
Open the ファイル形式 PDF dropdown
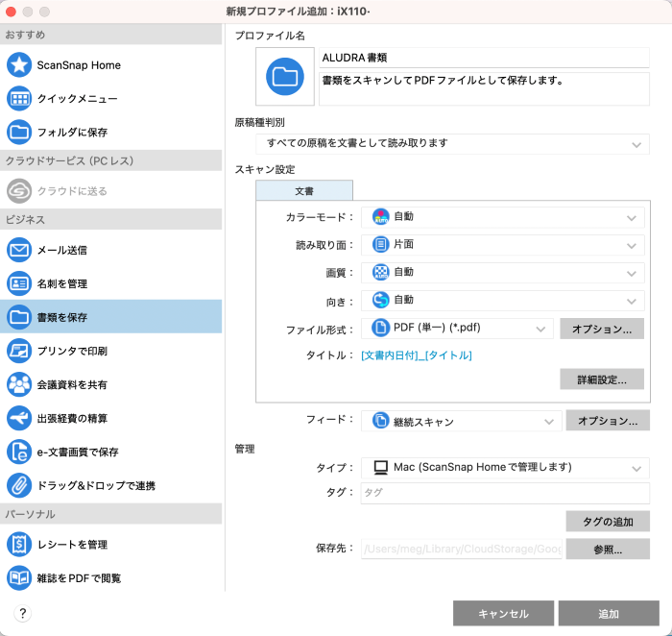pos(457,329)
